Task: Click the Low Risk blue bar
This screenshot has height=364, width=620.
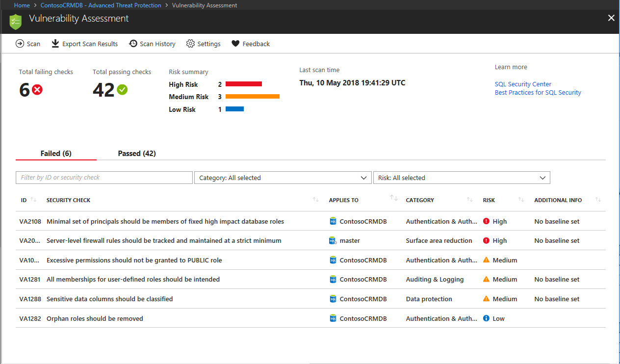Action: (234, 109)
